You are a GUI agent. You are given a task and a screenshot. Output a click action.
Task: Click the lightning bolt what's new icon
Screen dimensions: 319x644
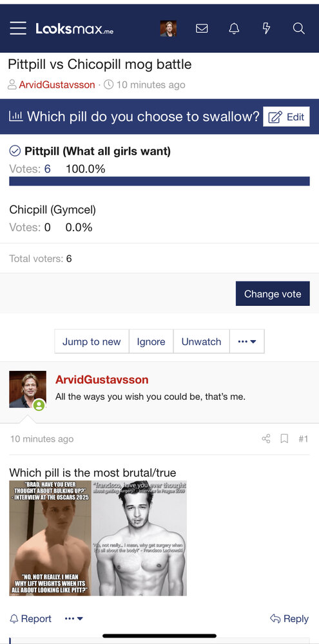click(x=266, y=28)
